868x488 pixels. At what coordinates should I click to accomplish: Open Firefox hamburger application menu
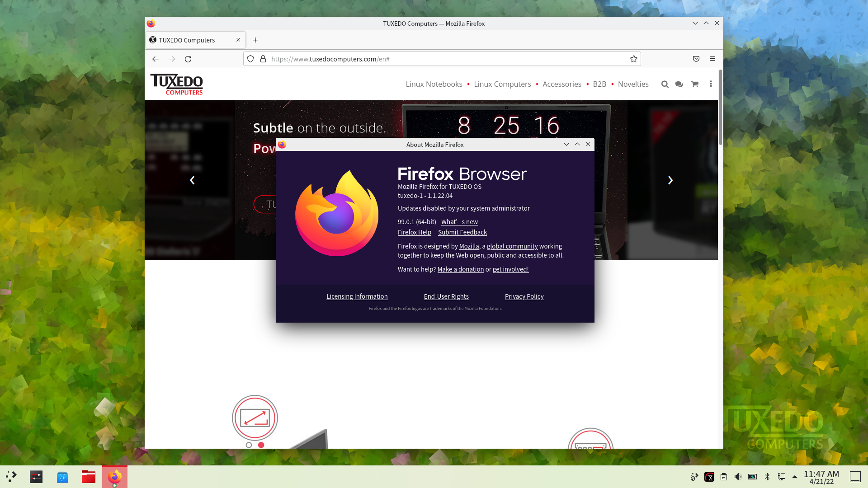(x=712, y=59)
